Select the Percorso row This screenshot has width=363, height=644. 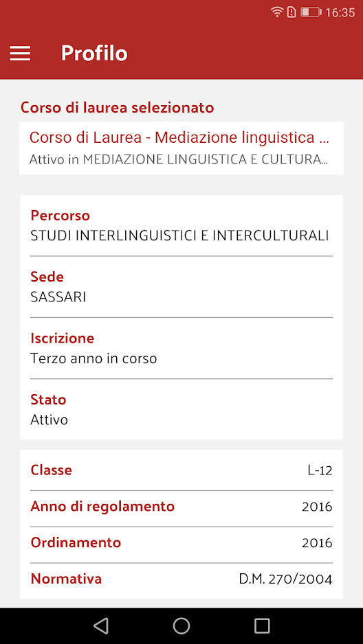point(181,225)
